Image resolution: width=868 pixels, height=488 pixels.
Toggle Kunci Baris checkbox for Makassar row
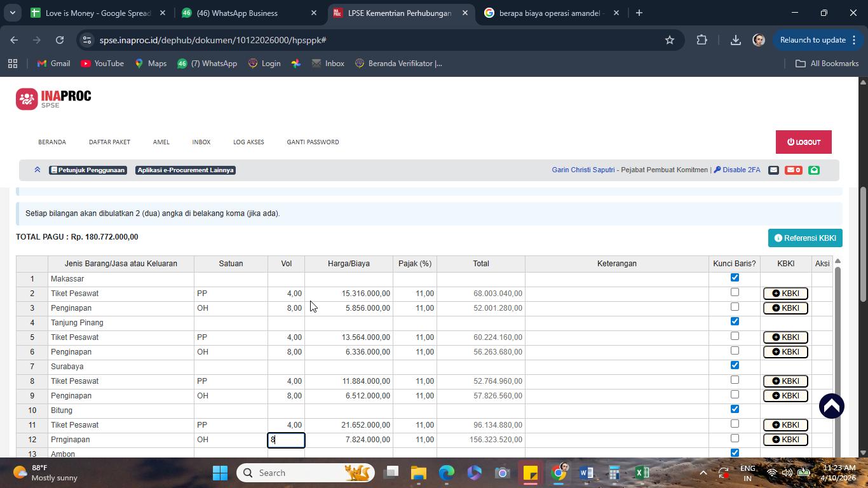click(735, 278)
